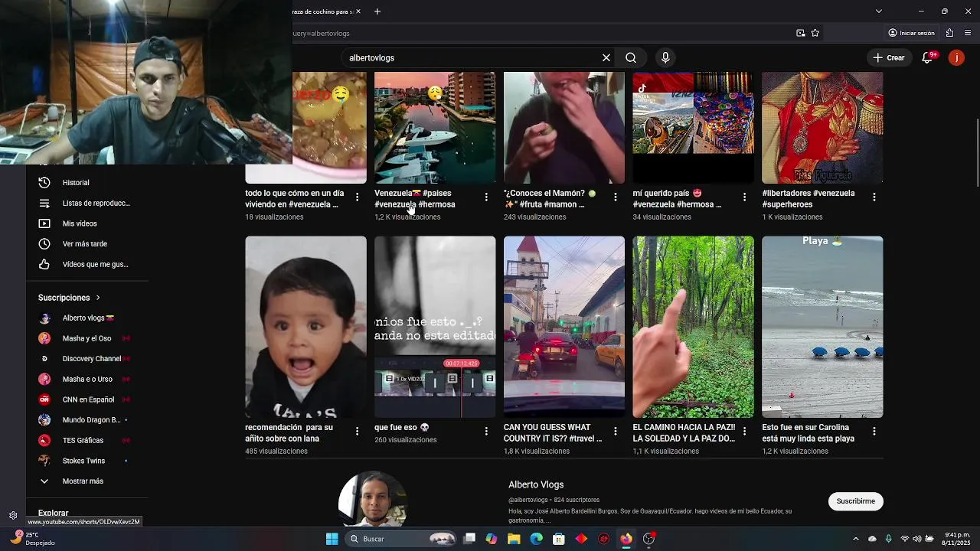The height and width of the screenshot is (551, 980).
Task: Open the '#libertadores #venezuela #superheroes' title
Action: coord(808,199)
